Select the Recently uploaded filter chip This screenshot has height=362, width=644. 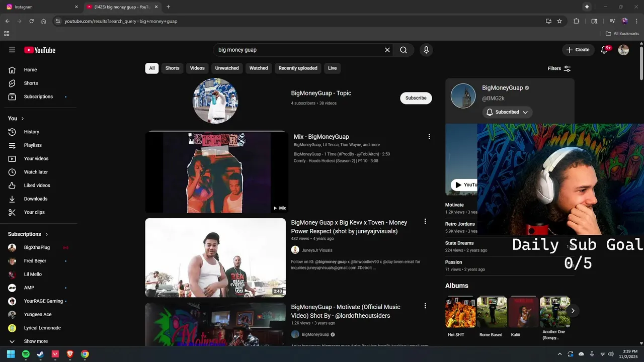click(298, 68)
